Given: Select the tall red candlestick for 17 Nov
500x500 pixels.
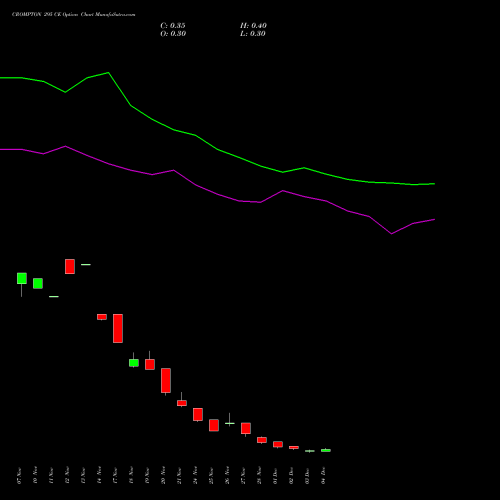Looking at the screenshot, I should [118, 328].
